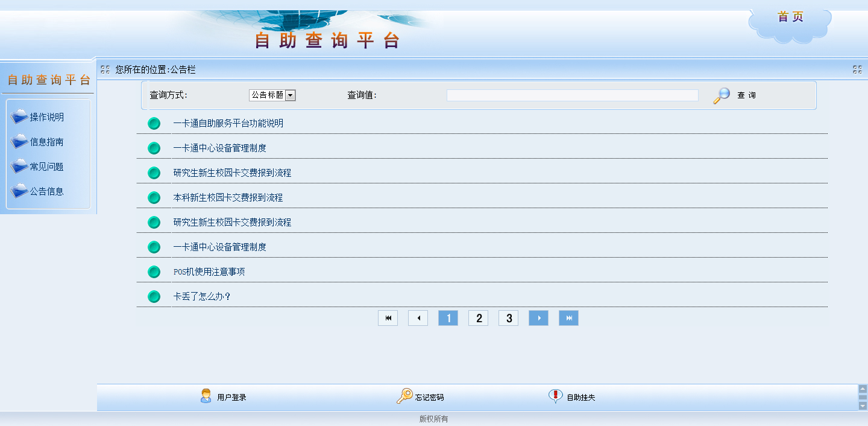
Task: Go to the last page of announcements
Action: coord(568,318)
